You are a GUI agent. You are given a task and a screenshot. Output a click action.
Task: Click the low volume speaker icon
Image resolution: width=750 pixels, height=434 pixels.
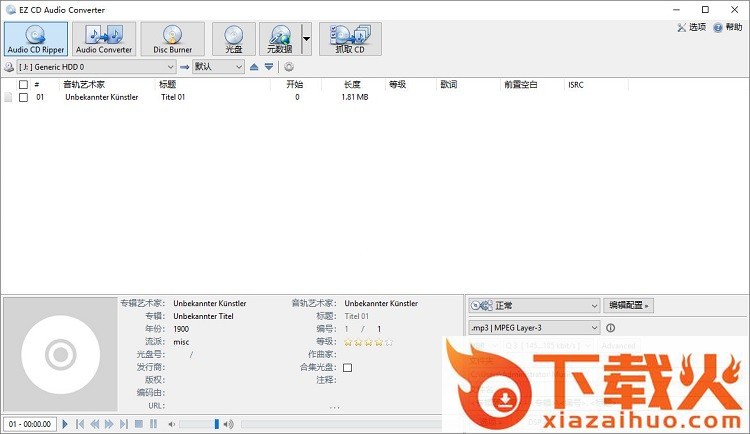pos(171,424)
